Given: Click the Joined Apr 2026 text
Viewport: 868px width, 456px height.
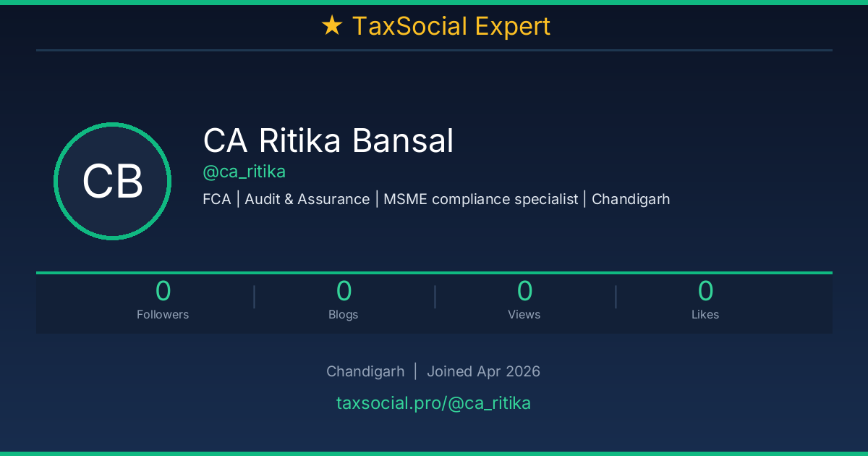Looking at the screenshot, I should click(483, 371).
